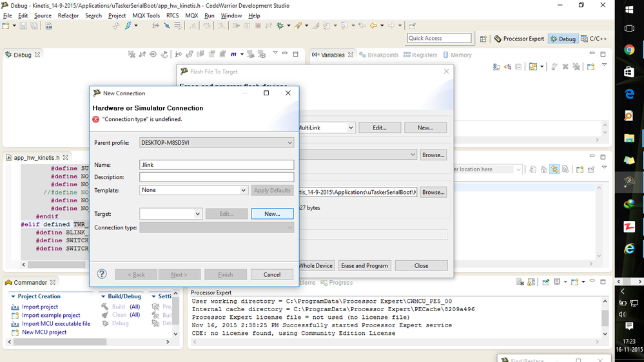
Task: Open the MQX Tools menu
Action: 146,15
